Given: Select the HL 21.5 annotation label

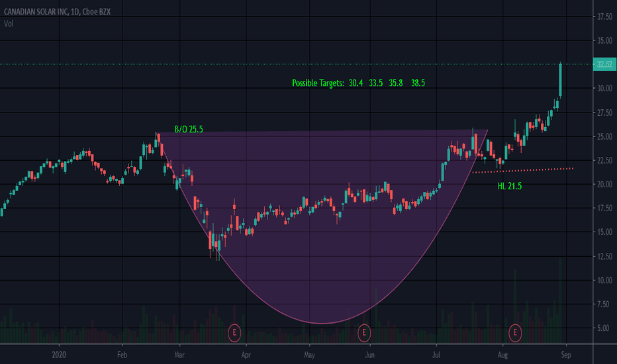Looking at the screenshot, I should (x=510, y=186).
